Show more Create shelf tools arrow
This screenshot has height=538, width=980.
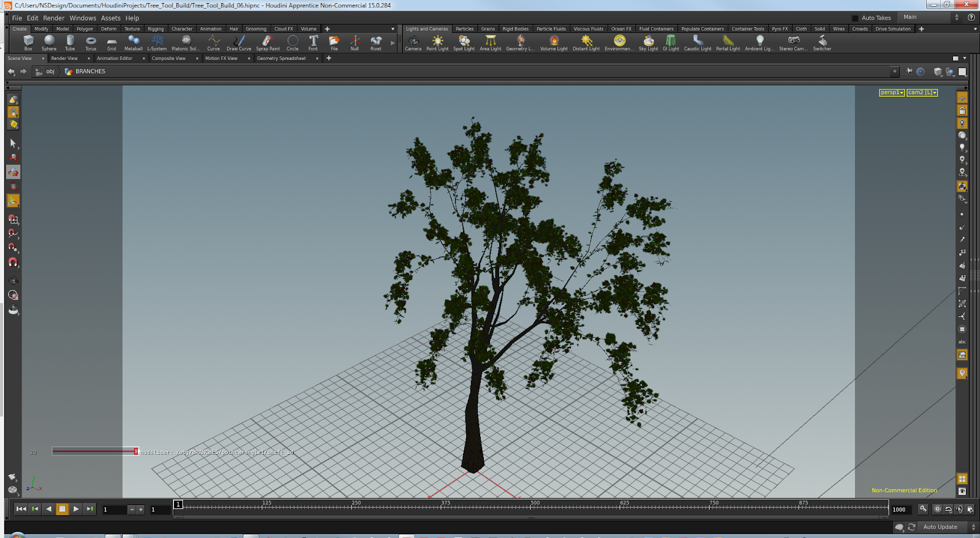pos(393,43)
